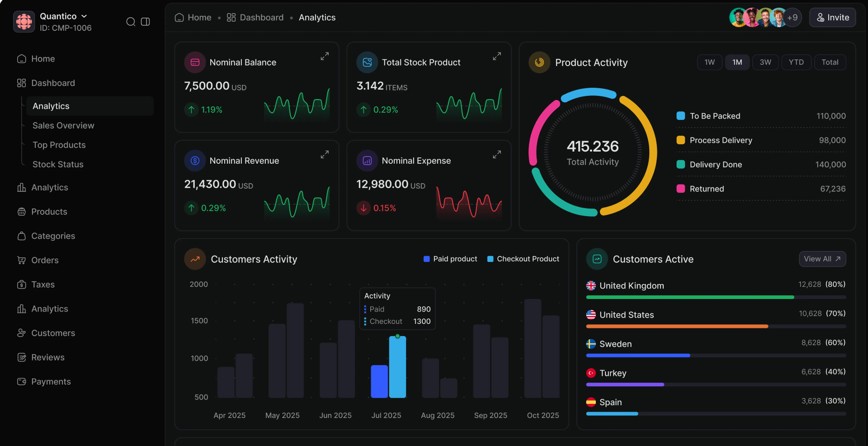868x446 pixels.
Task: Click the Taxes icon in the sidebar
Action: coord(22,285)
